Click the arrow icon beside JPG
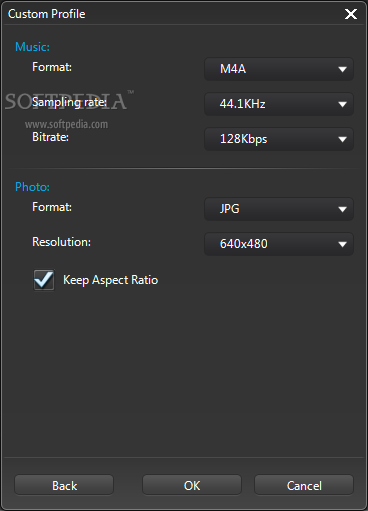This screenshot has height=511, width=368. tap(342, 209)
